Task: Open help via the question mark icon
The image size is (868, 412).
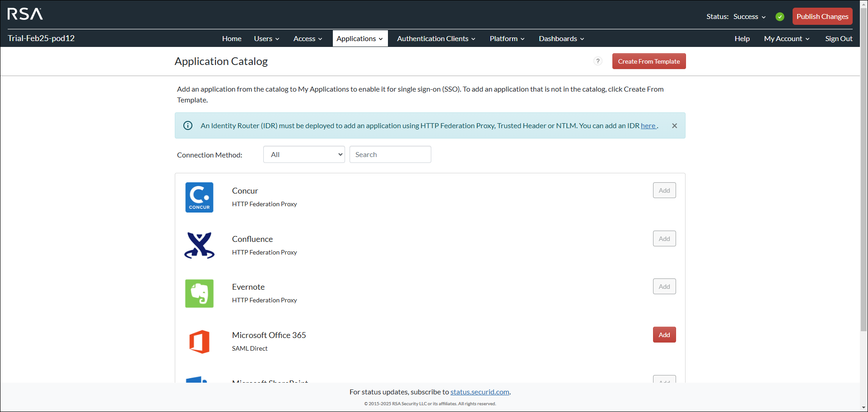Action: tap(597, 61)
